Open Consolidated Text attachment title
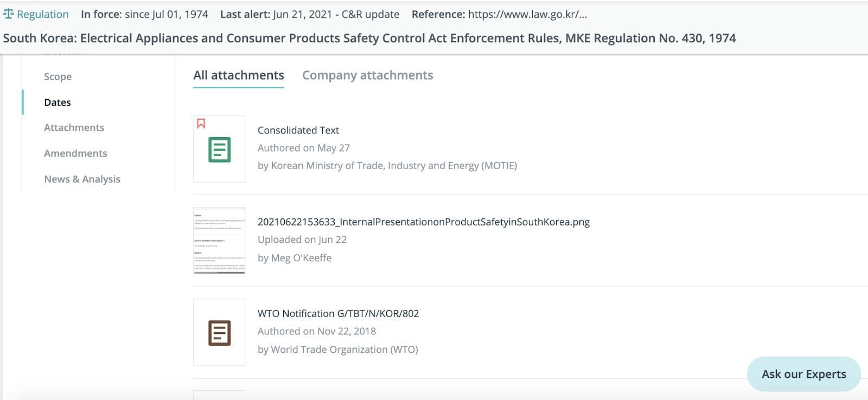This screenshot has height=400, width=868. (298, 130)
